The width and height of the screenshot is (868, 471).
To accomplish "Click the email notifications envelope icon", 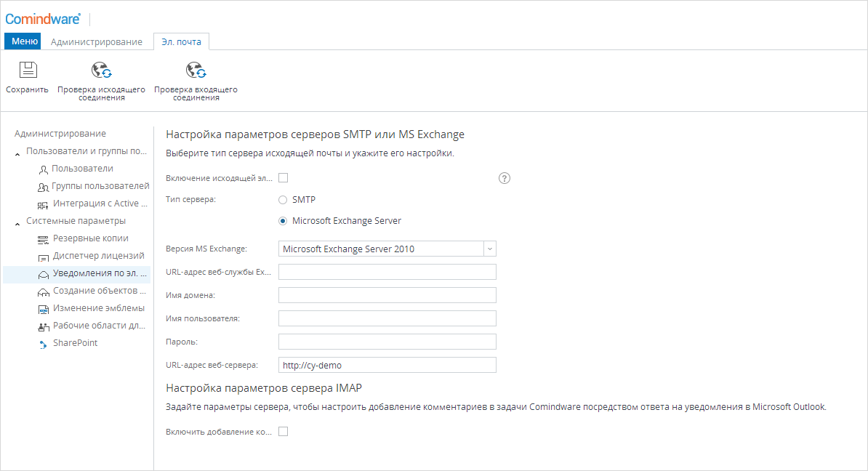I will (x=43, y=275).
